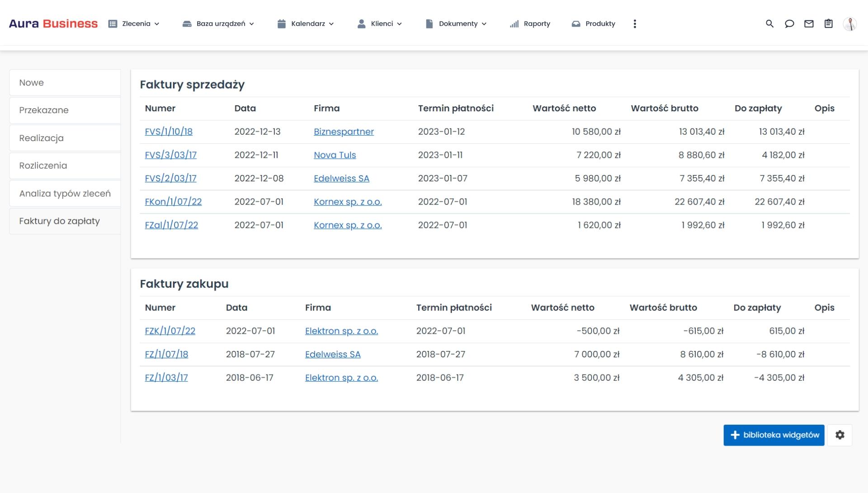Open purchase invoice FZ/1/03/17
Viewport: 868px width, 493px height.
point(166,378)
